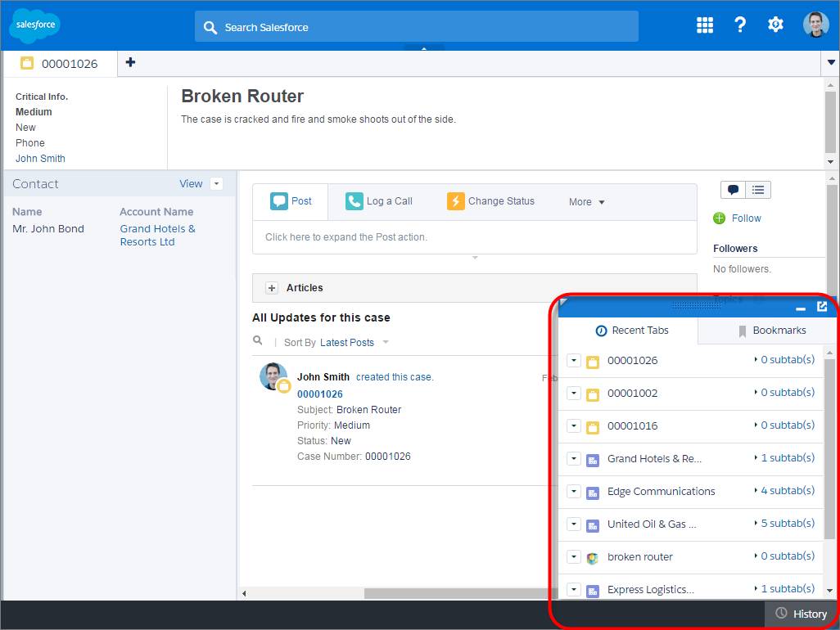The image size is (840, 630).
Task: Select the Change Status action
Action: pos(490,201)
